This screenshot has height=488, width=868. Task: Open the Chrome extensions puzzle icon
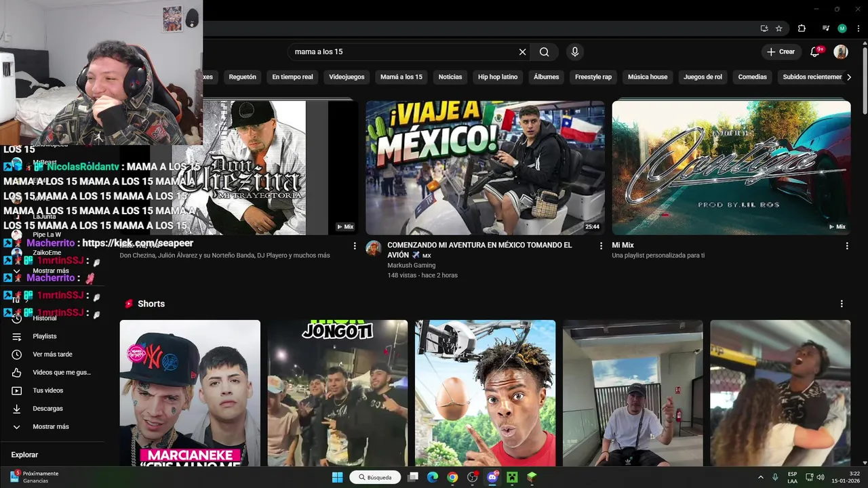pyautogui.click(x=802, y=28)
